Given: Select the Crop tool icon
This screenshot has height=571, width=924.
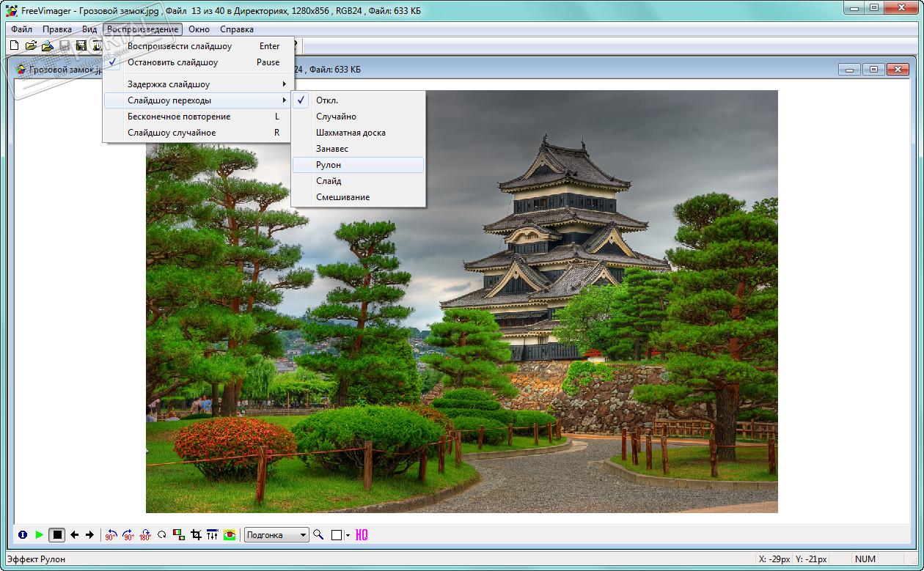Looking at the screenshot, I should pos(196,535).
